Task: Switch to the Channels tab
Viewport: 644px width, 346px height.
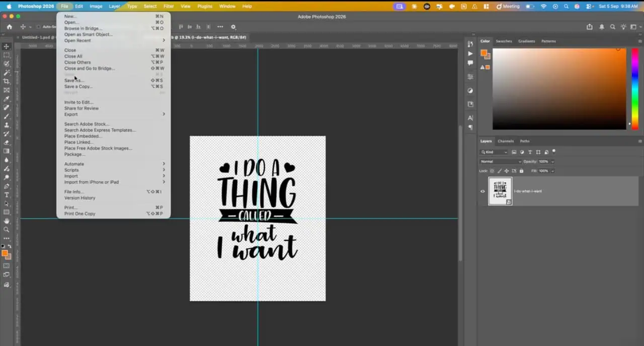Action: [506, 141]
